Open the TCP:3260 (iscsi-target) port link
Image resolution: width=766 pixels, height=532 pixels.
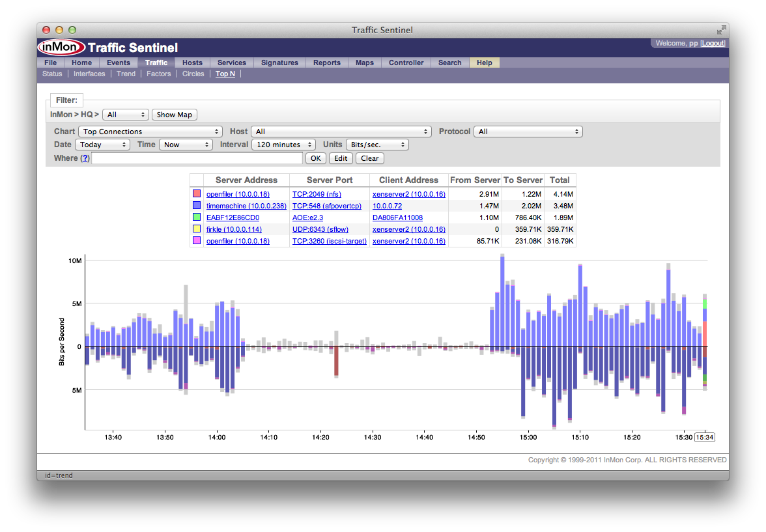point(330,241)
